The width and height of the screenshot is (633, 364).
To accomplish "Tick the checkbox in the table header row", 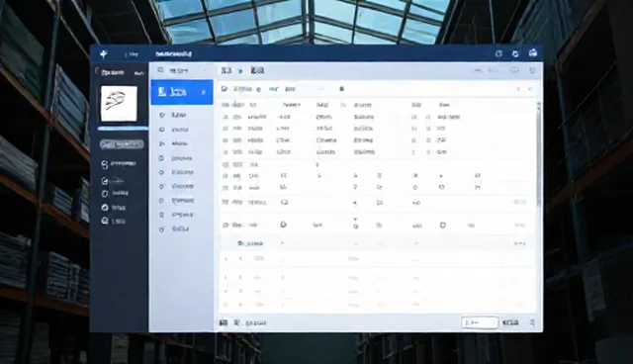I will [x=225, y=105].
